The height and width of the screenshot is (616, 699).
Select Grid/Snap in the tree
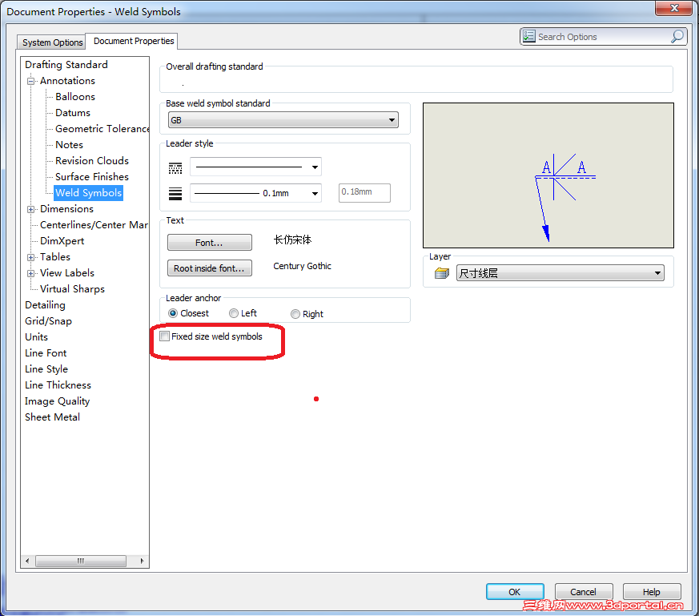click(x=48, y=321)
